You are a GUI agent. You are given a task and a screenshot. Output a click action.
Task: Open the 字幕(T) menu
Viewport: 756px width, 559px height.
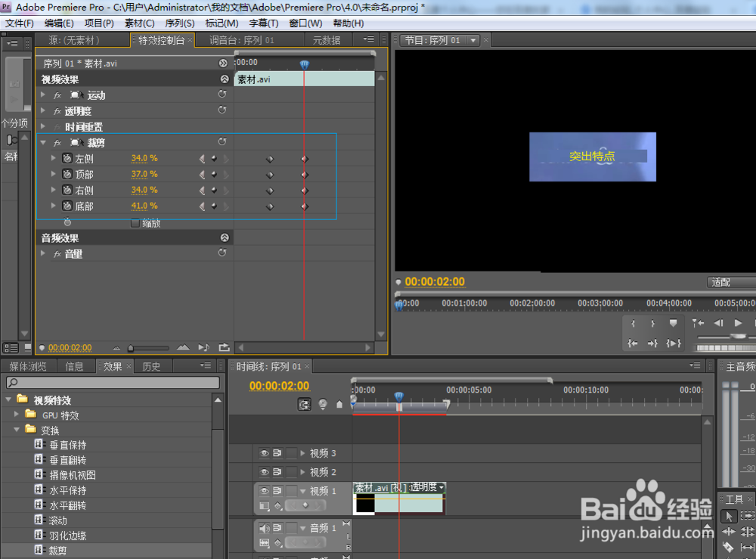(263, 23)
